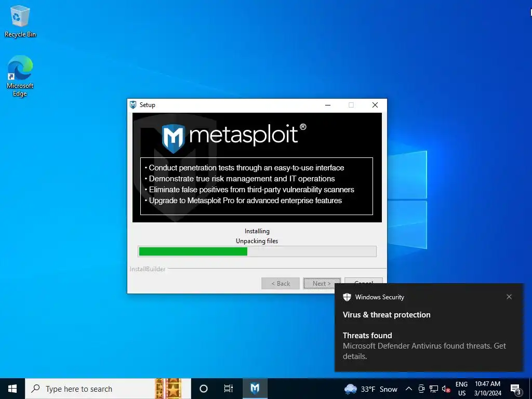Click the Virus & threat protection heading
532x399 pixels.
[x=387, y=315]
